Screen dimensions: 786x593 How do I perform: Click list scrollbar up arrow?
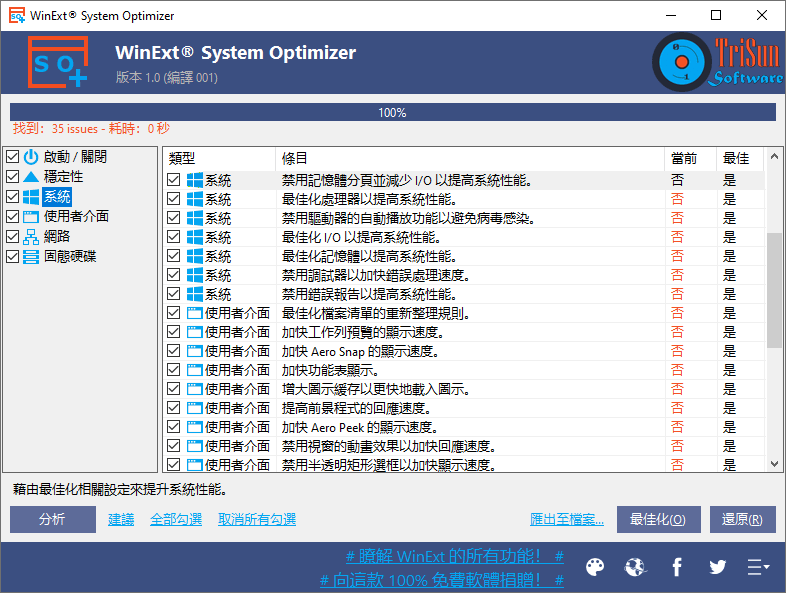(774, 156)
